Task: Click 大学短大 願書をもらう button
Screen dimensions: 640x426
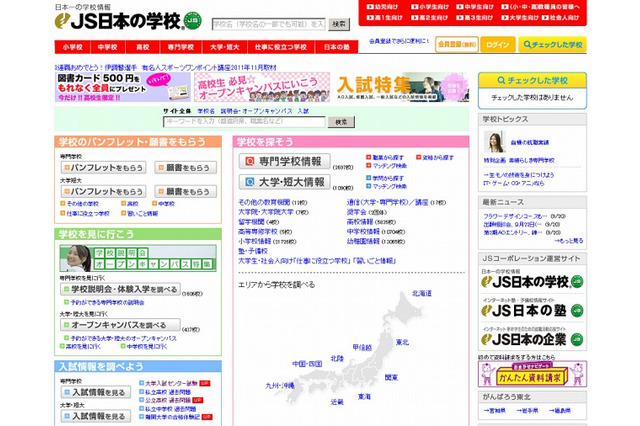Action: [x=185, y=191]
